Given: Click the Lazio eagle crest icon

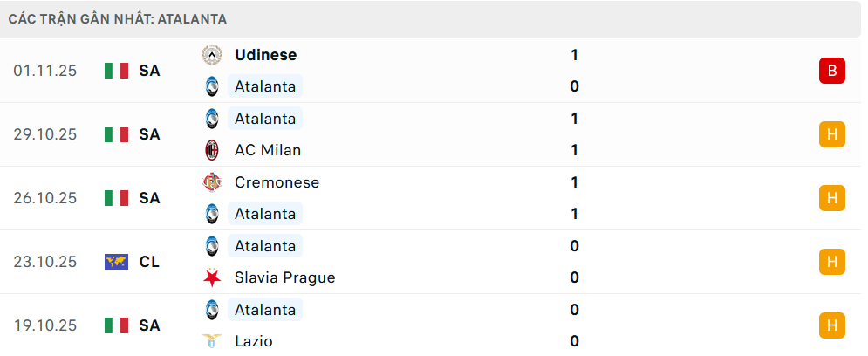Looking at the screenshot, I should pyautogui.click(x=210, y=341).
